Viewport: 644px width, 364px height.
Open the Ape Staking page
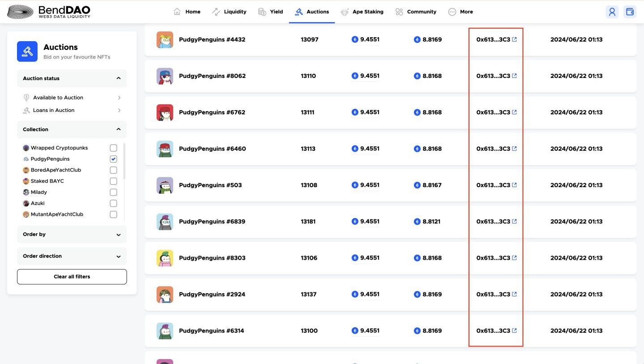pos(362,12)
